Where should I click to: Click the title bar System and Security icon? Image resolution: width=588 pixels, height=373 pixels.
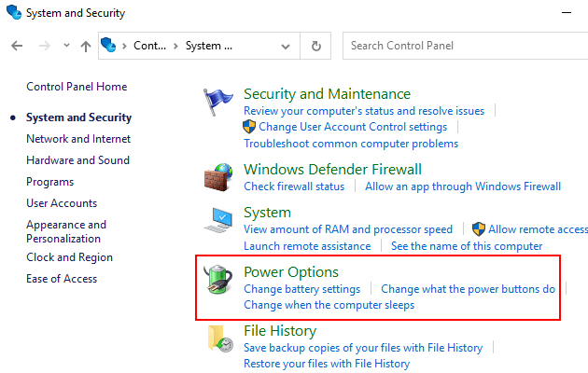(14, 12)
